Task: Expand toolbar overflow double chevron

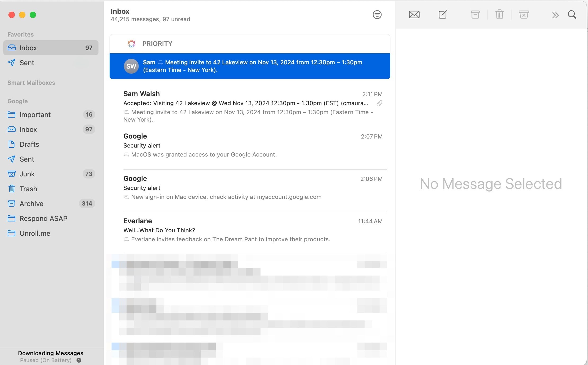Action: tap(555, 15)
